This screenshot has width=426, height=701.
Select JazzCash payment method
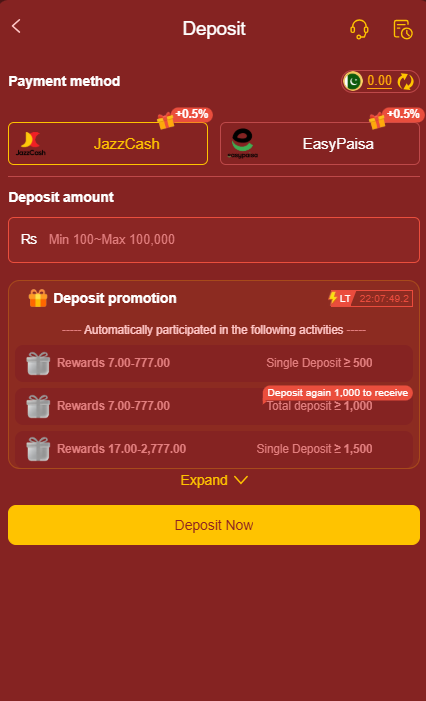(108, 144)
